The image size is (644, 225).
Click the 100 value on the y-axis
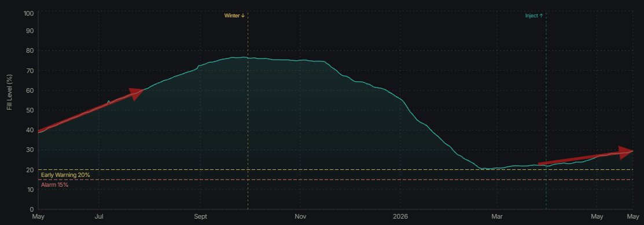[28, 13]
